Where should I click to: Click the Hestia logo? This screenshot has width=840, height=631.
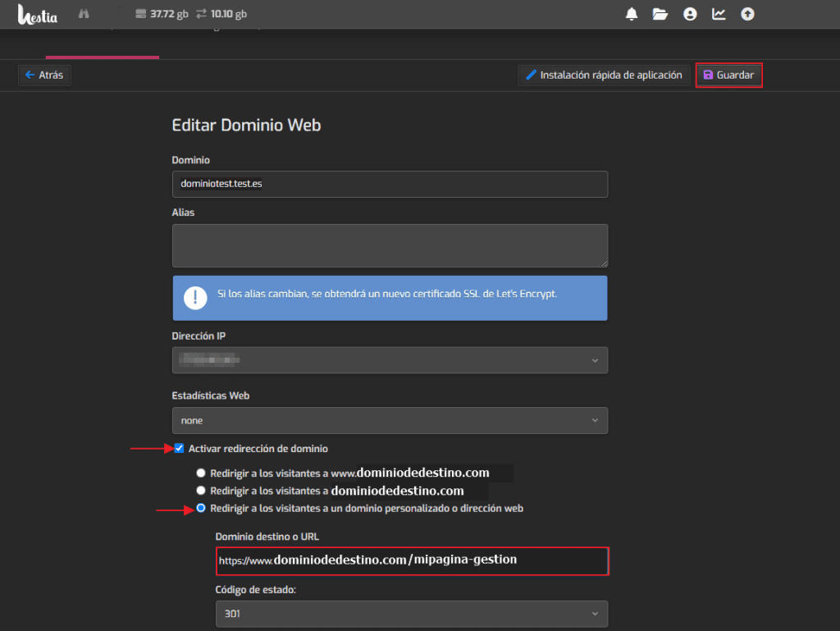coord(38,15)
